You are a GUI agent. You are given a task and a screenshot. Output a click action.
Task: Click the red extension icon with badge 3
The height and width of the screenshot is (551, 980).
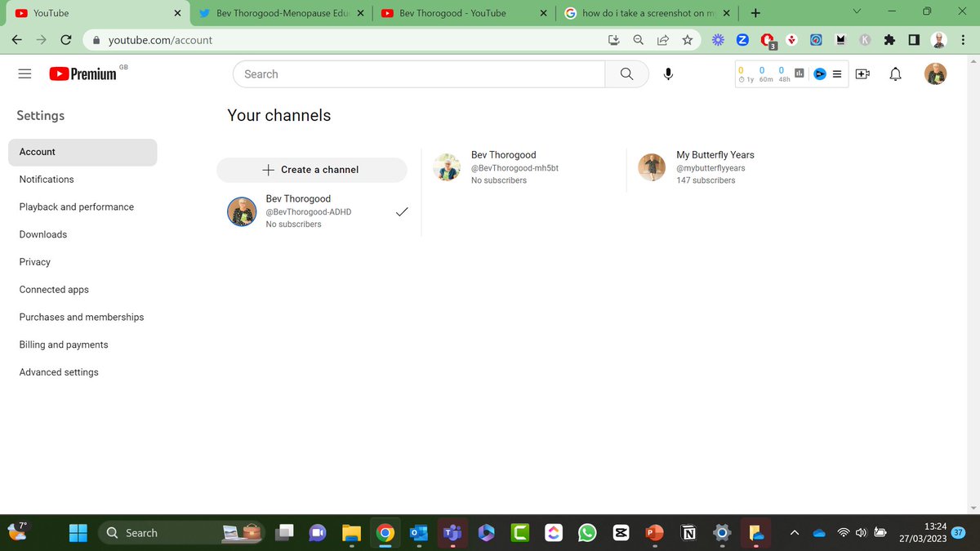[x=768, y=40]
